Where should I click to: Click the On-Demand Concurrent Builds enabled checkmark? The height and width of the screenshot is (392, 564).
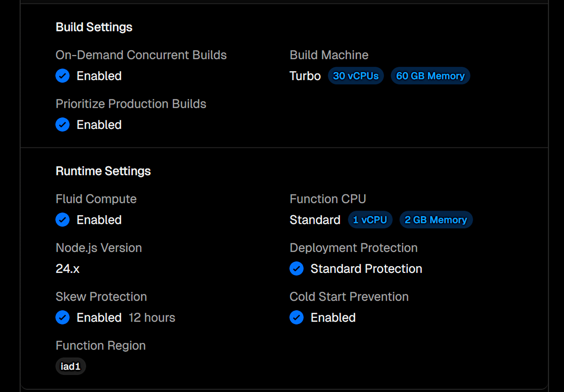point(63,76)
